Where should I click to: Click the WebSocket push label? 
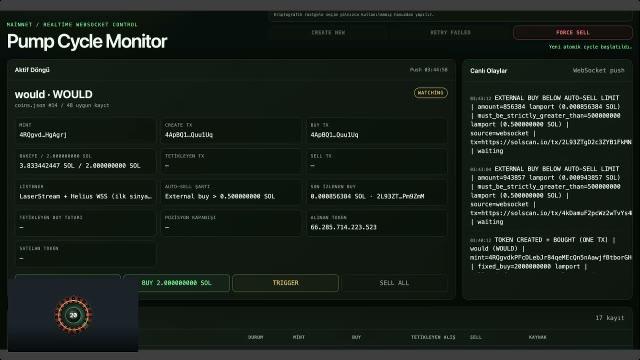[598, 71]
